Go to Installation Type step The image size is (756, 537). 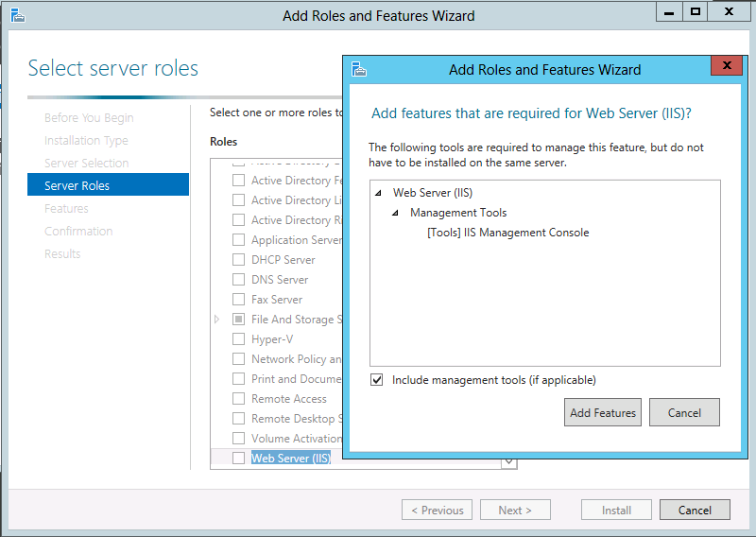click(x=86, y=141)
